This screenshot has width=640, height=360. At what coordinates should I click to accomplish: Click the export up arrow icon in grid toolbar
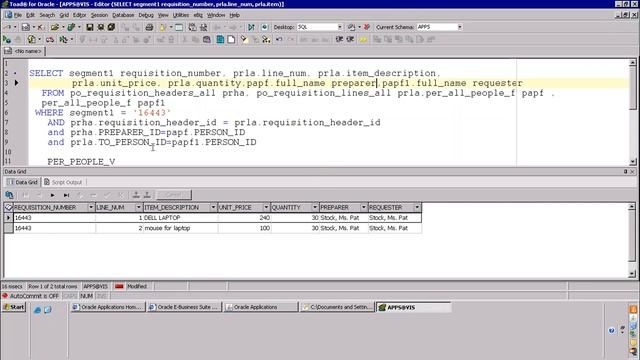(x=136, y=195)
